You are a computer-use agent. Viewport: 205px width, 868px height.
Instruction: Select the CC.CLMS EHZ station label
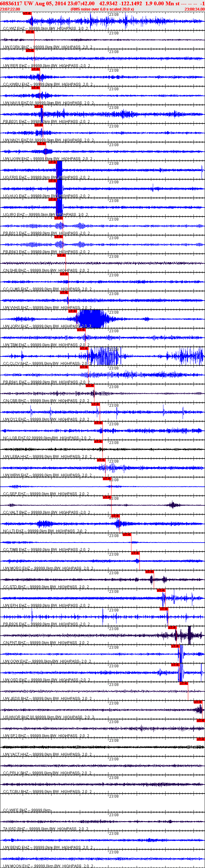[x=48, y=289]
